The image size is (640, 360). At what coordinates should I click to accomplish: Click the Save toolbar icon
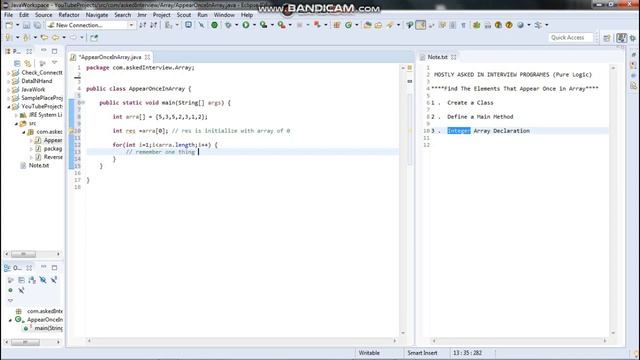click(27, 25)
